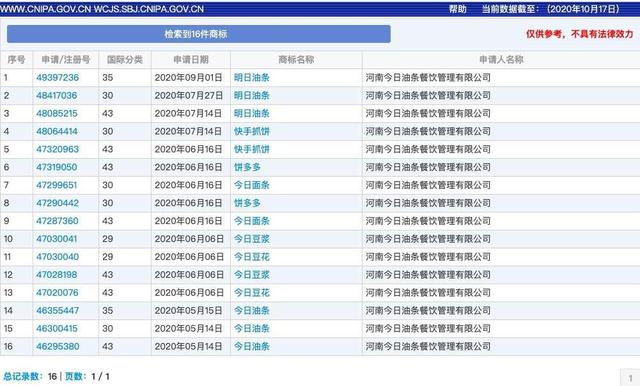
Task: Open registration number 46300415
Action: coord(57,329)
